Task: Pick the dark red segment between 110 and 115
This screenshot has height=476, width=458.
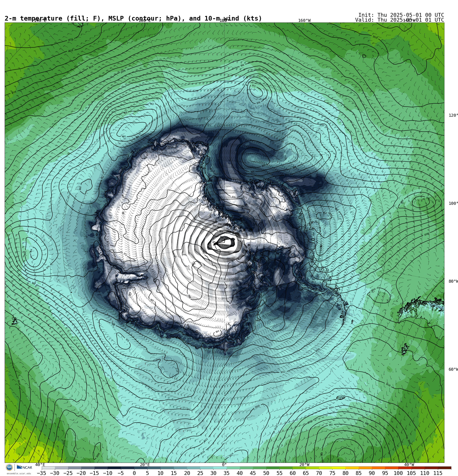Action: pos(431,468)
